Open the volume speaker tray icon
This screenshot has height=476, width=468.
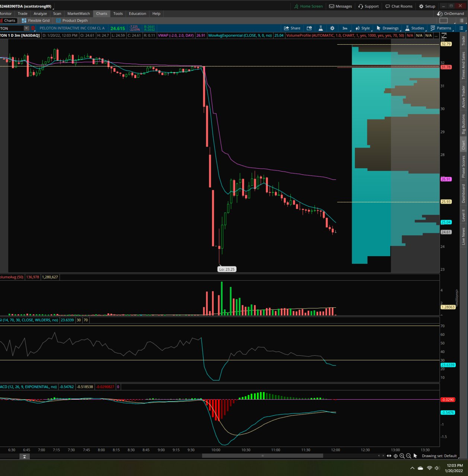pos(437,468)
